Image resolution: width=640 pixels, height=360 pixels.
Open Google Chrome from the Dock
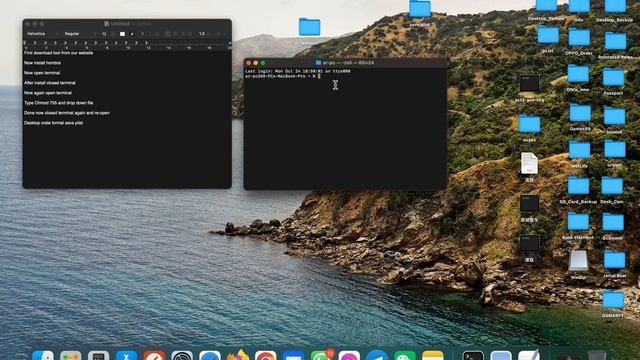[x=265, y=355]
